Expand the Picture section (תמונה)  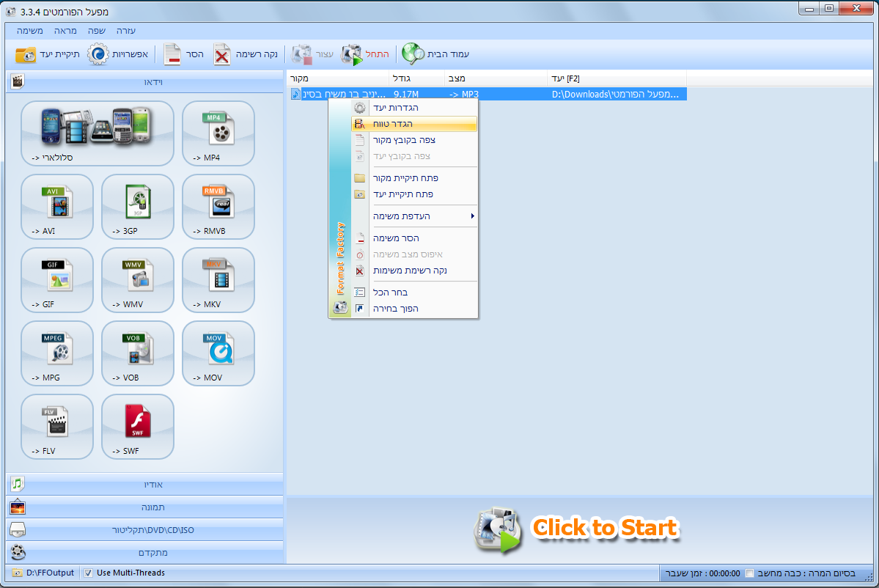pyautogui.click(x=145, y=507)
